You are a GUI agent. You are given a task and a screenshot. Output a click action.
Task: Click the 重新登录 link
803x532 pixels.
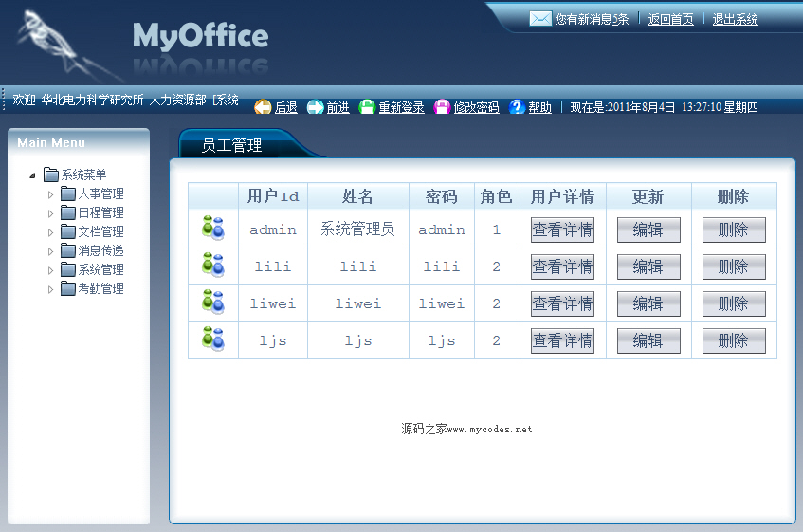tap(401, 107)
